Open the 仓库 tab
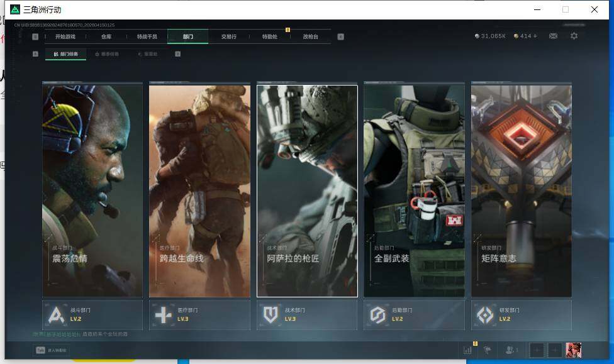The image size is (614, 364). coord(106,37)
